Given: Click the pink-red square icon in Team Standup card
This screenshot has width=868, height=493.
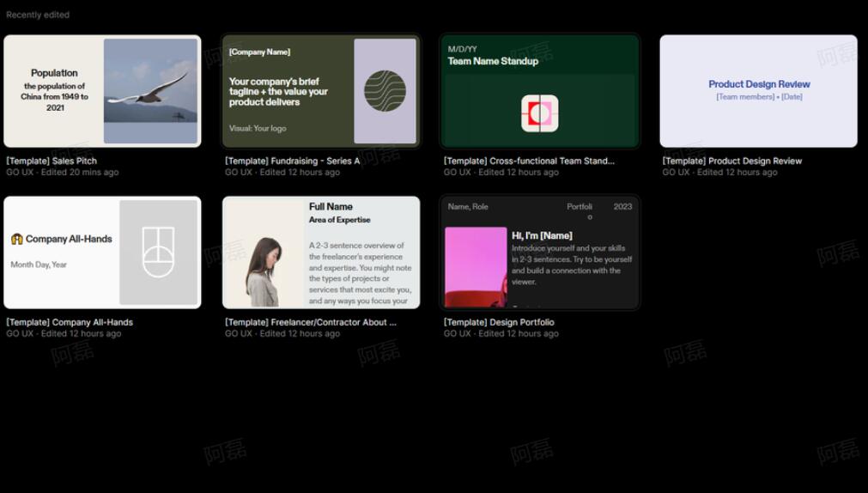Looking at the screenshot, I should click(x=539, y=113).
